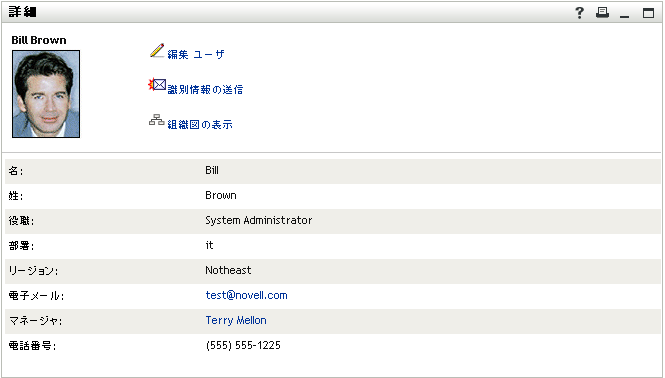This screenshot has width=665, height=378.
Task: Click the 名: field label
Action: click(x=16, y=171)
